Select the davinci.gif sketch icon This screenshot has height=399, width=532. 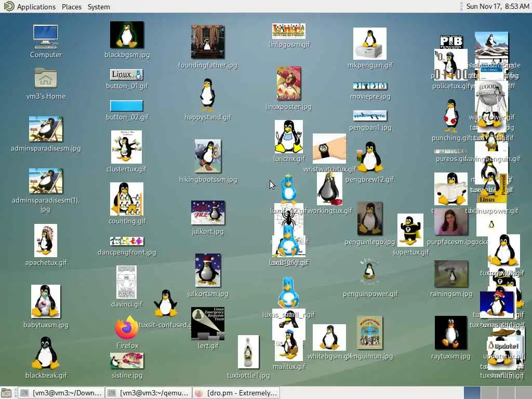coord(127,282)
